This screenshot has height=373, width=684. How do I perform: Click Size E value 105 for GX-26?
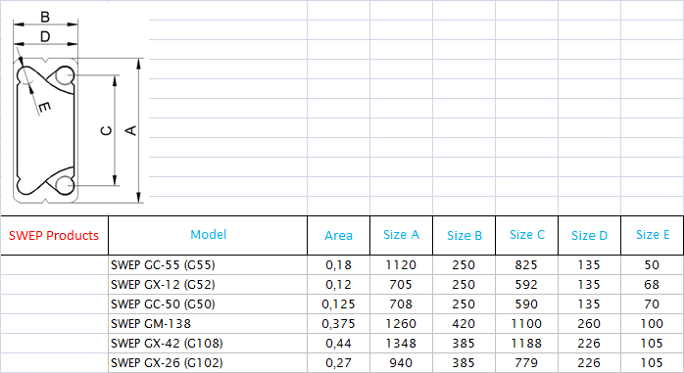coord(652,363)
